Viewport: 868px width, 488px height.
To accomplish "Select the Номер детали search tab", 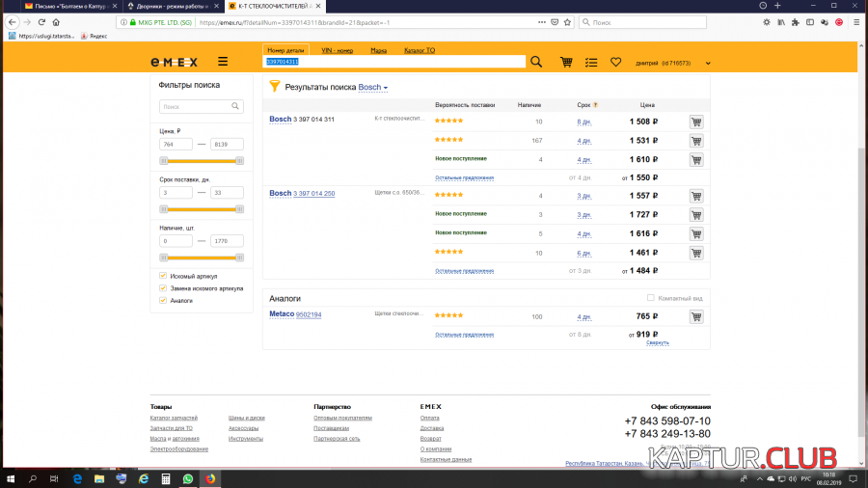I will click(285, 50).
